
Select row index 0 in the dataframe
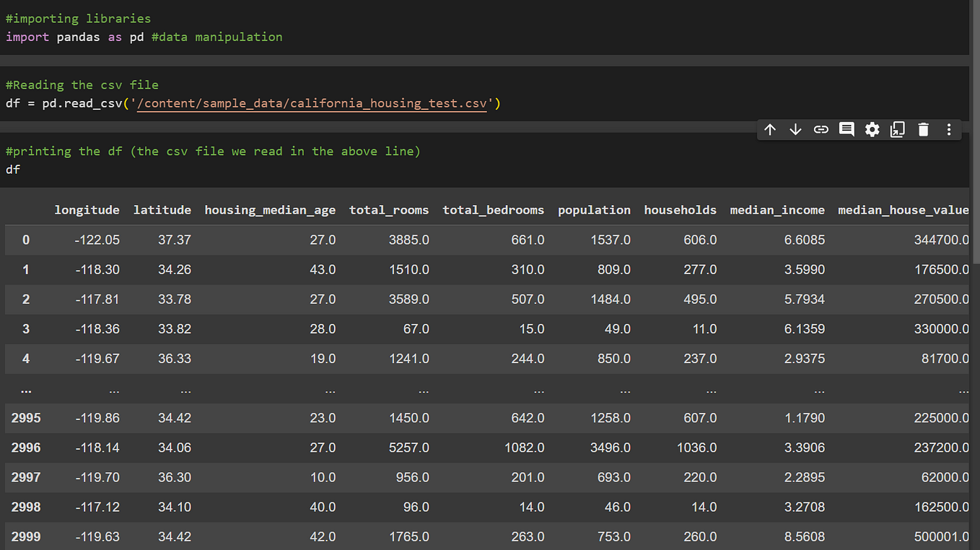click(26, 240)
